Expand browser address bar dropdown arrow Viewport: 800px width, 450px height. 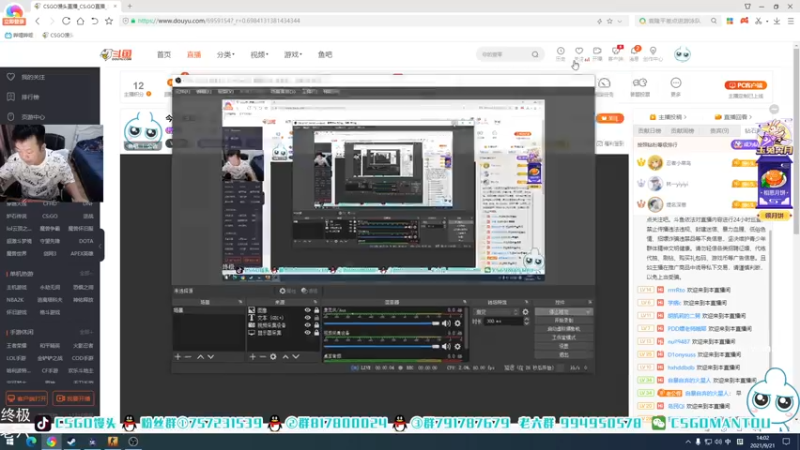coord(620,21)
